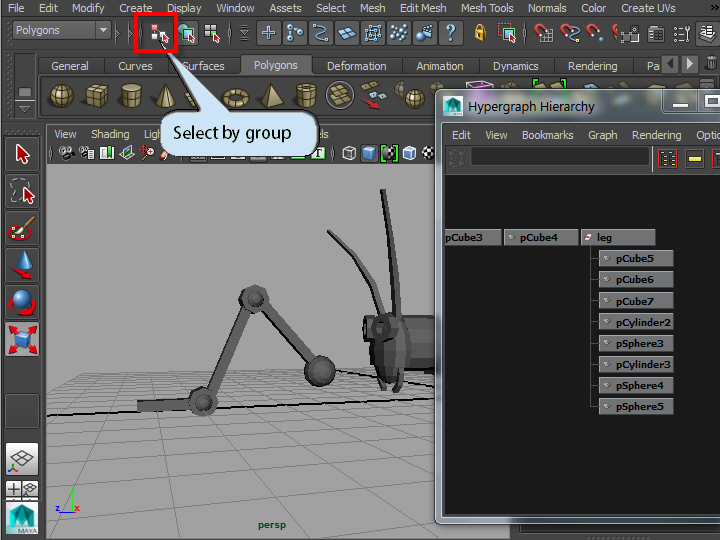Expand the collapsed status line section arrow
The image size is (720, 540).
click(x=118, y=33)
